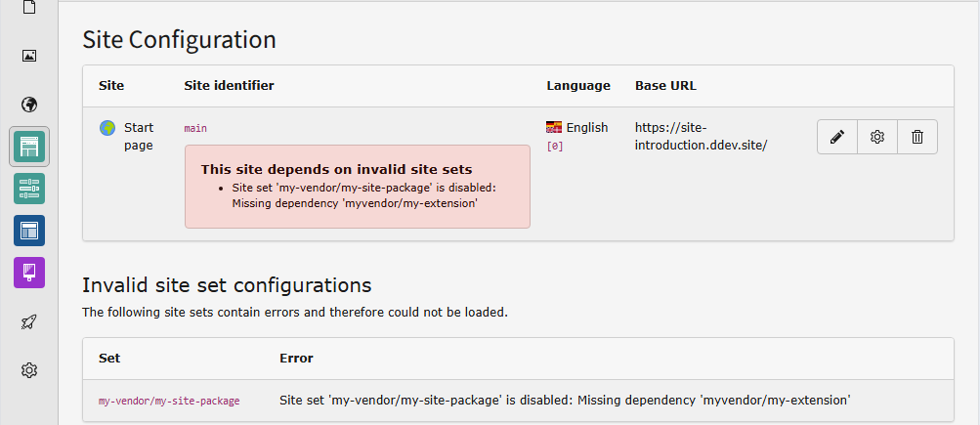Open the https://site-introduction.ddev.site/ base URL
Image resolution: width=980 pixels, height=425 pixels.
pos(702,136)
